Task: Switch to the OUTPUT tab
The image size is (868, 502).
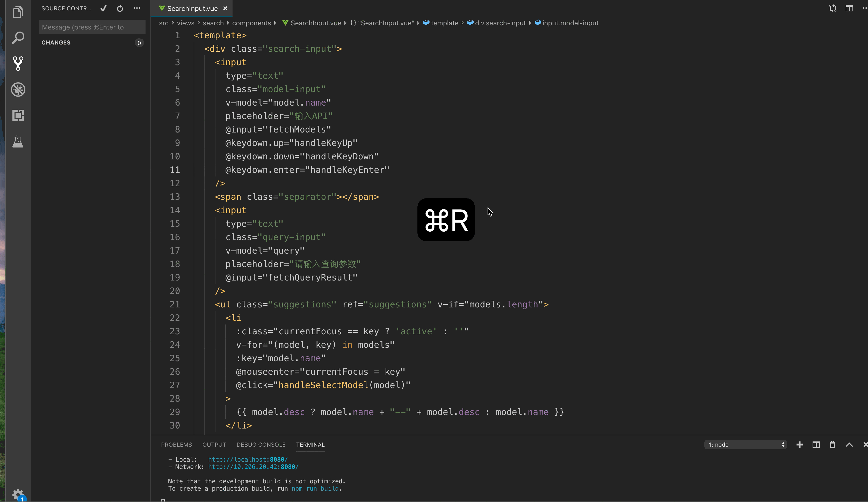Action: tap(214, 445)
